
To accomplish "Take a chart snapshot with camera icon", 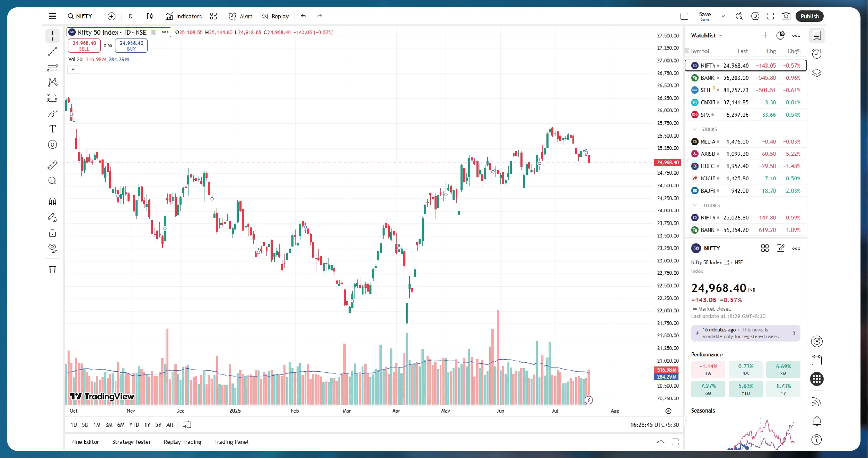I will [x=786, y=16].
